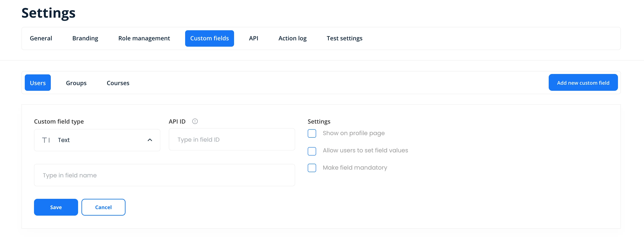Go to Role management tab
The width and height of the screenshot is (644, 240).
tap(144, 38)
